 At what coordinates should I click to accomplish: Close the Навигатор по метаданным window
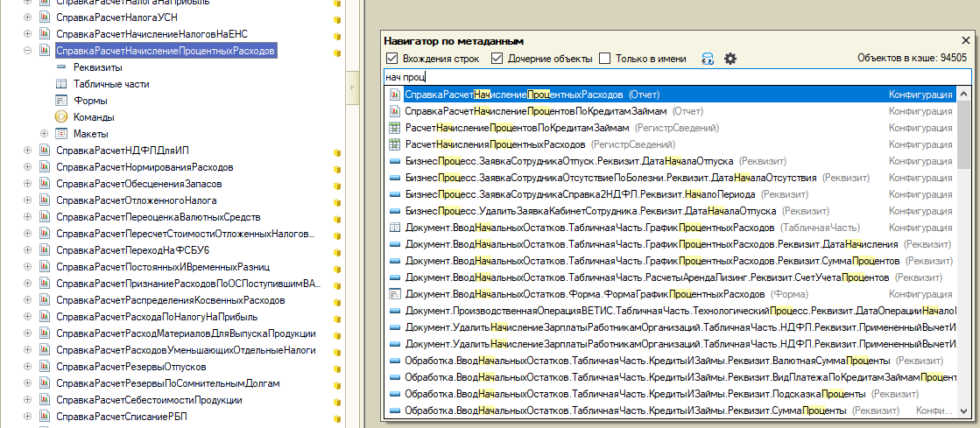(965, 40)
